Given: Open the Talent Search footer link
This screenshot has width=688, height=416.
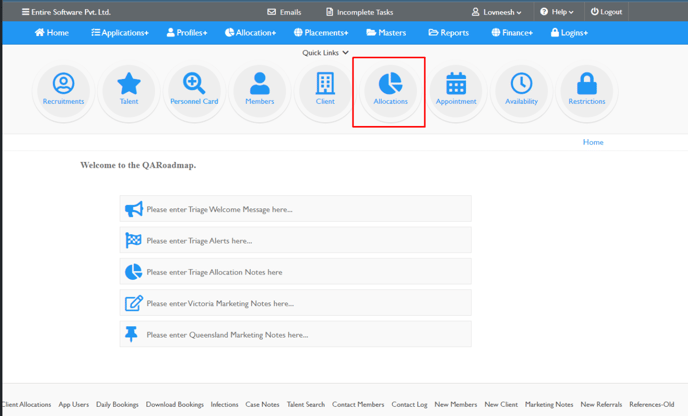Looking at the screenshot, I should (306, 404).
